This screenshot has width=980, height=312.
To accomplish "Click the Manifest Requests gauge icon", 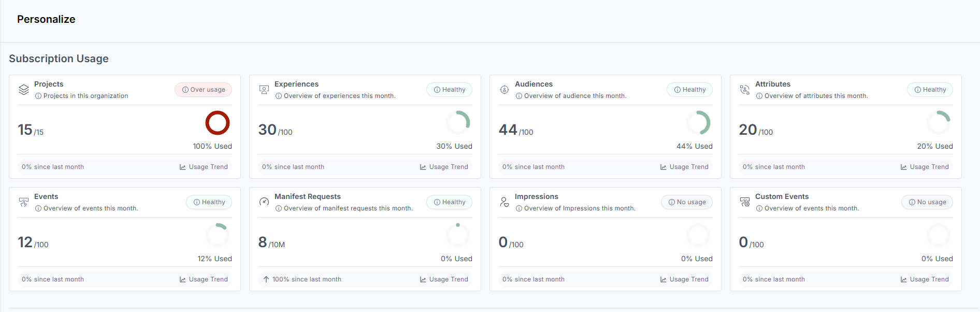I will coord(264,202).
